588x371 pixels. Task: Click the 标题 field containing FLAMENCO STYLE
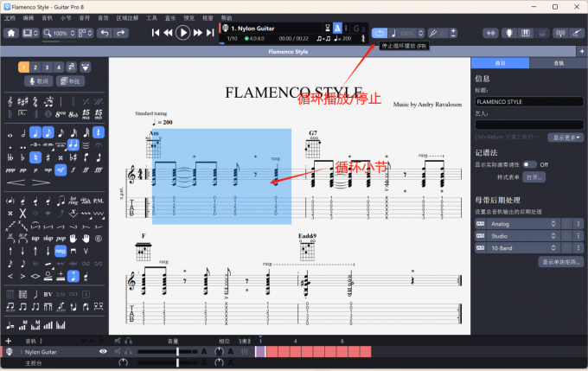tap(527, 101)
